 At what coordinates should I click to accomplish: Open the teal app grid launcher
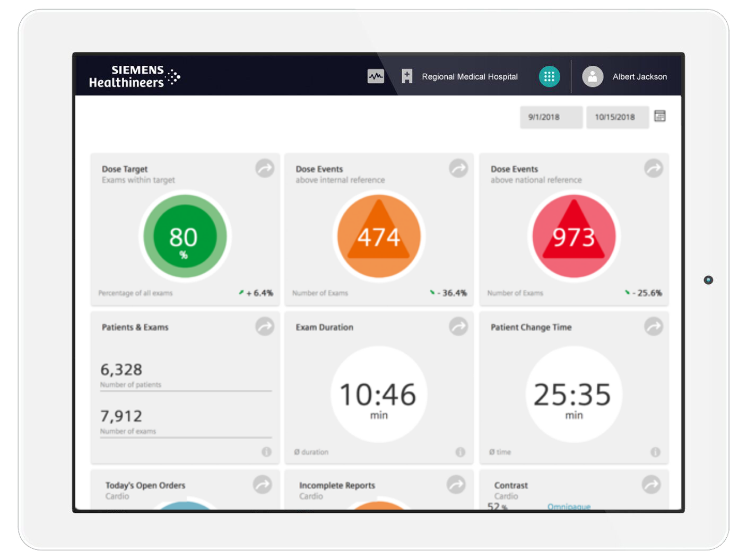click(x=549, y=76)
